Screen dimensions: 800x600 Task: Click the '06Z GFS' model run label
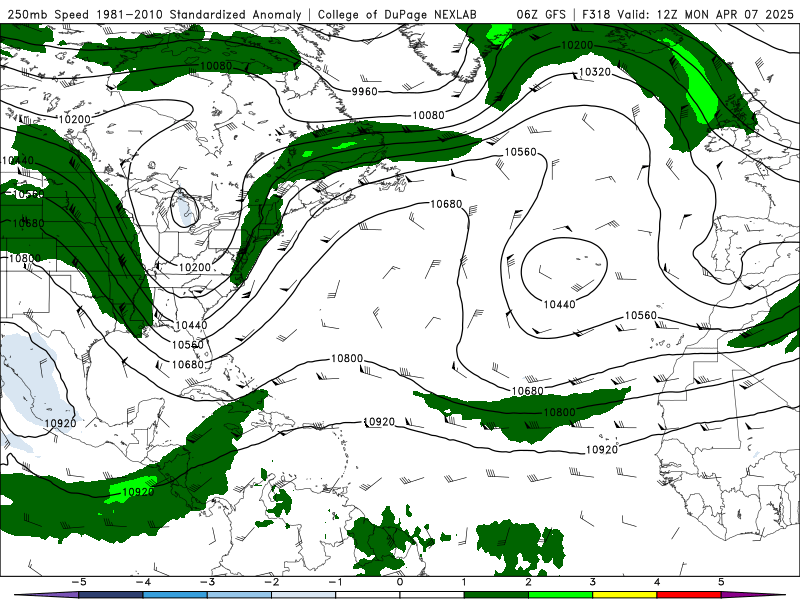click(541, 14)
